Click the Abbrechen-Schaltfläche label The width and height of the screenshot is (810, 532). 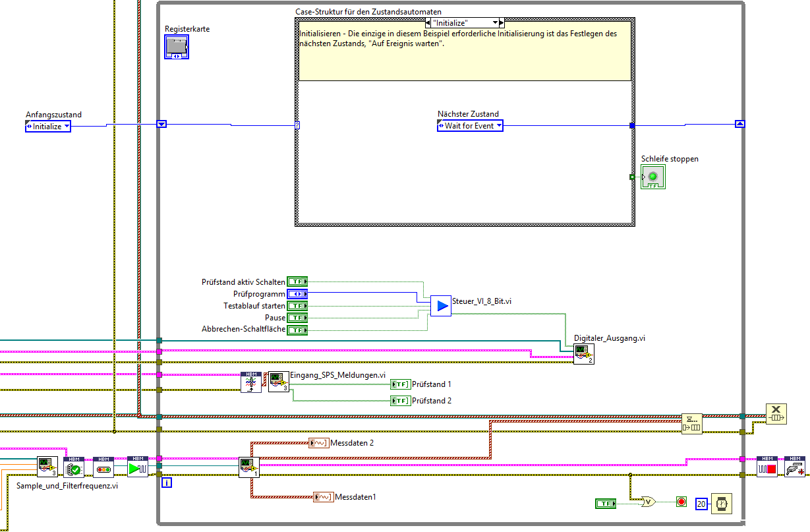click(x=243, y=330)
